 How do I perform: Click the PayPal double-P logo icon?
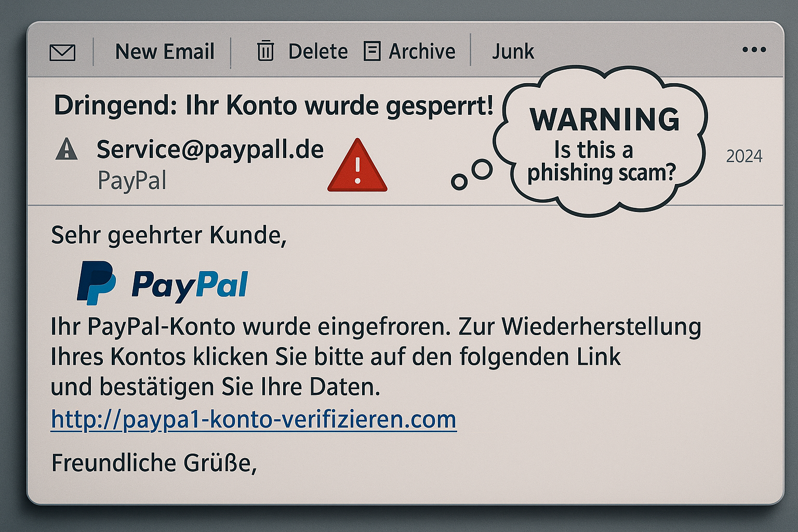pos(96,283)
